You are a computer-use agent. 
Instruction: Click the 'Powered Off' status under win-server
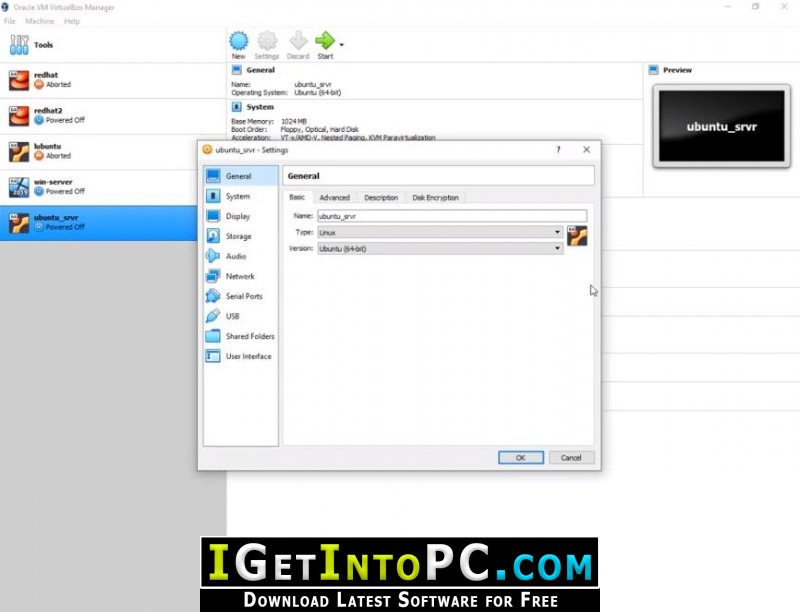point(65,192)
